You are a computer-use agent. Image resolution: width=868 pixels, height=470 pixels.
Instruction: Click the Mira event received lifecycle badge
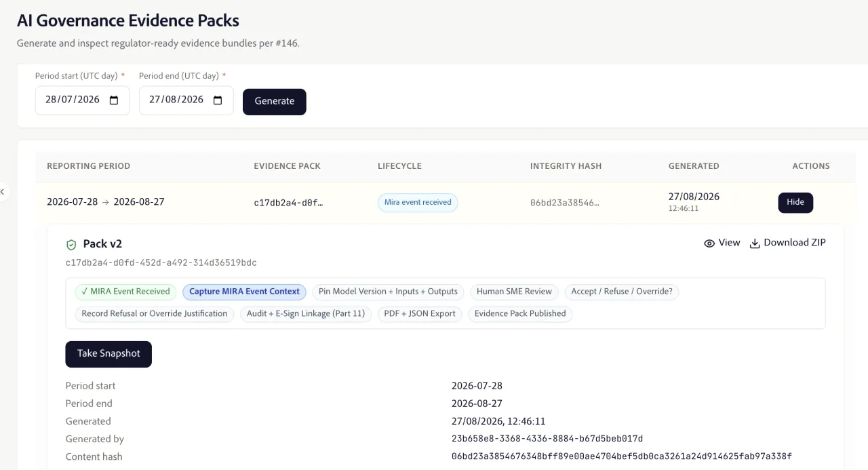418,203
